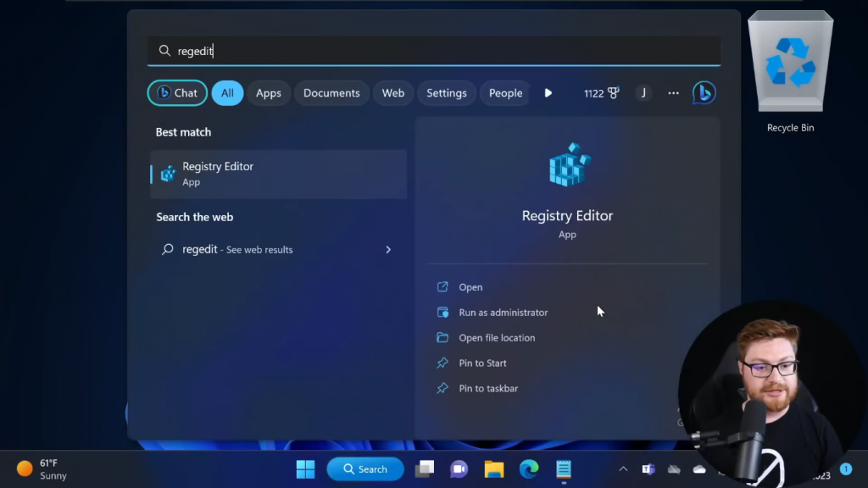The image size is (868, 488).
Task: Click Pin to Start pin icon
Action: pos(442,363)
